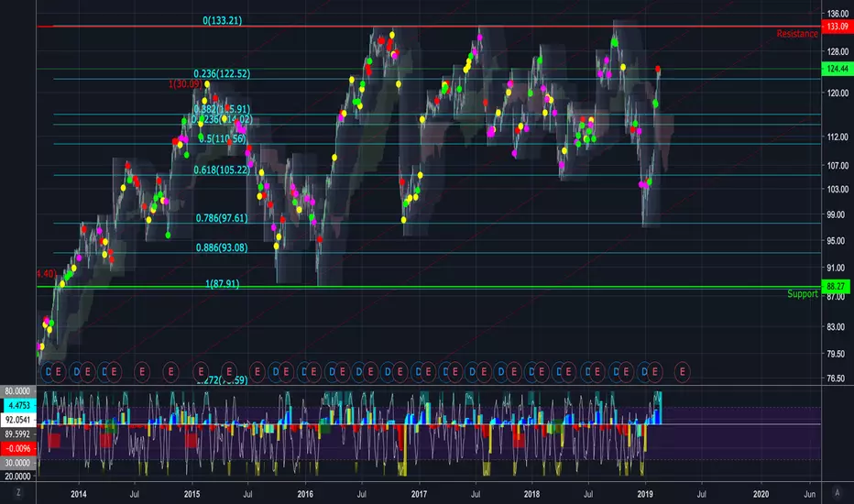Image resolution: width=854 pixels, height=504 pixels.
Task: Select the green 88.27 support price label
Action: 838,287
